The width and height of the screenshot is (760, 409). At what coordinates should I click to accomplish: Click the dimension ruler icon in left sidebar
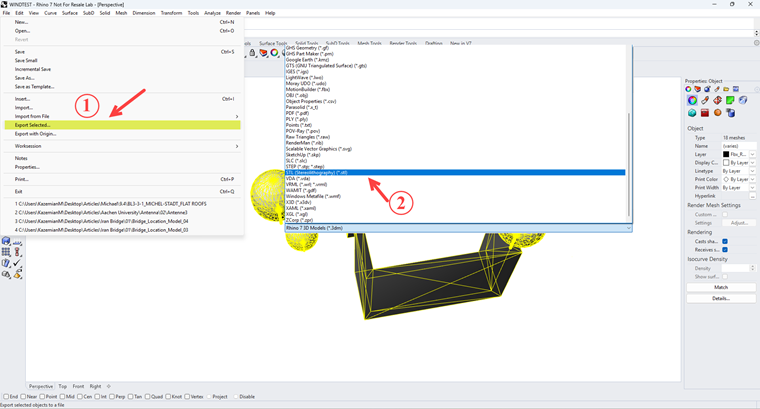(17, 242)
